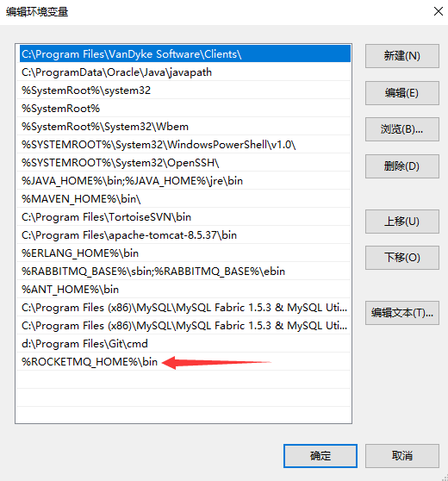Select the WindowsPowerShell\v1.0\ path entry
448x481 pixels.
pos(184,145)
